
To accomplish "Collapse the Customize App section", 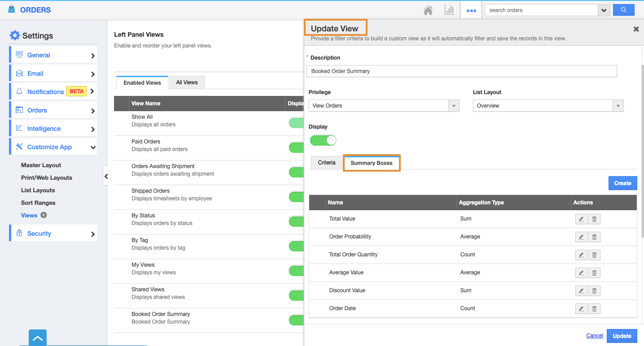I will point(93,147).
